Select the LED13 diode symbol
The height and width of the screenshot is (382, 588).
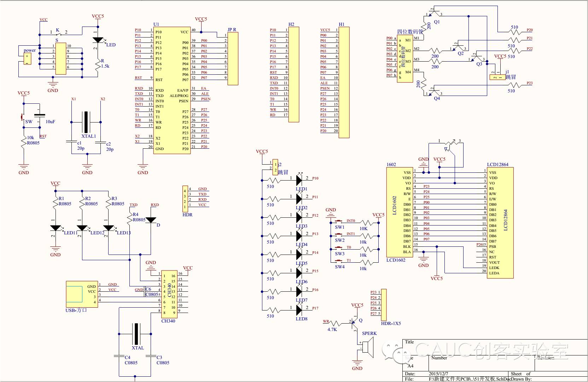point(108,228)
